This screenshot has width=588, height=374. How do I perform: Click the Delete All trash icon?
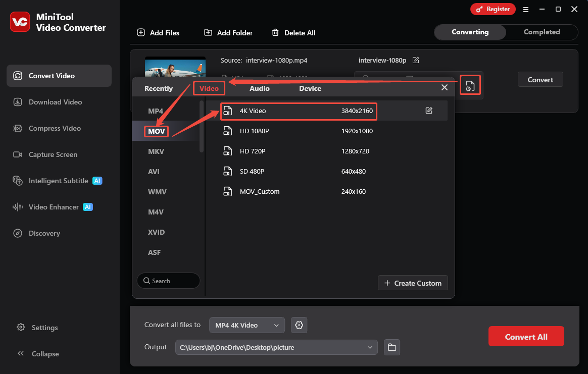pyautogui.click(x=275, y=33)
